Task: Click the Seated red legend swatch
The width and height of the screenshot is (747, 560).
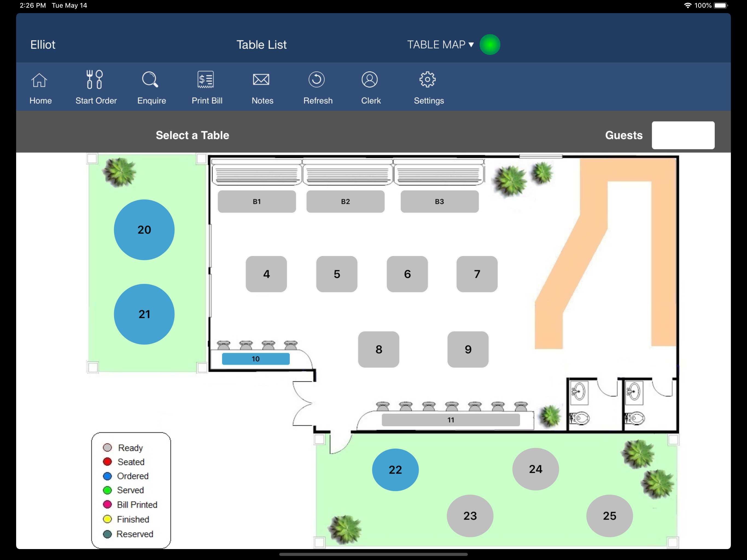Action: [107, 462]
